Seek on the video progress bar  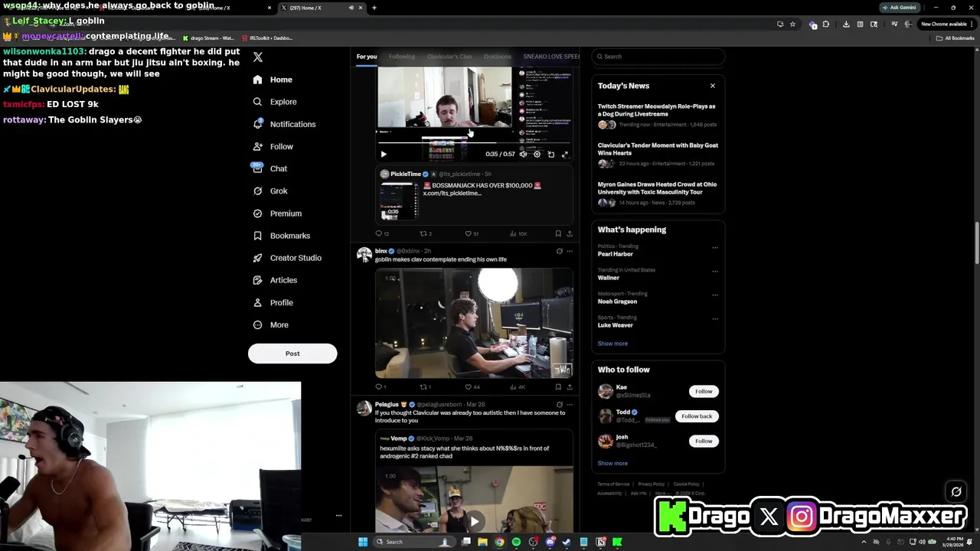(x=474, y=142)
